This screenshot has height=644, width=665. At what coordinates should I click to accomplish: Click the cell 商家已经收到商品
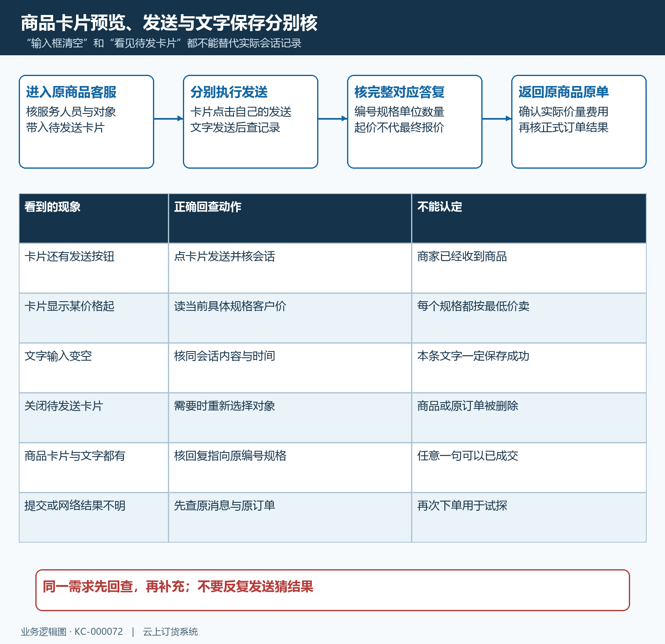[529, 268]
